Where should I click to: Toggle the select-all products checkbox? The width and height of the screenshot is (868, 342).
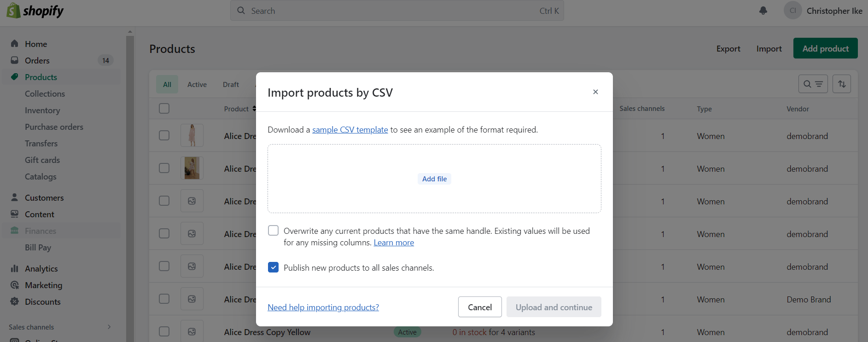coord(164,109)
